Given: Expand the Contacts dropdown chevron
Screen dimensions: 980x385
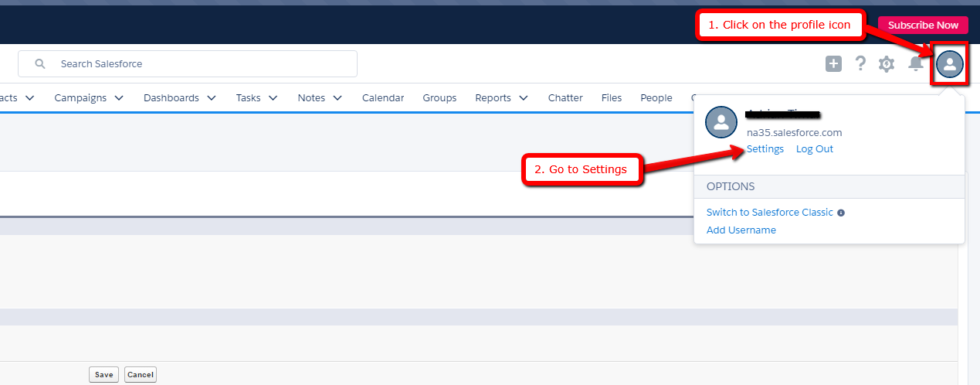Looking at the screenshot, I should (29, 98).
